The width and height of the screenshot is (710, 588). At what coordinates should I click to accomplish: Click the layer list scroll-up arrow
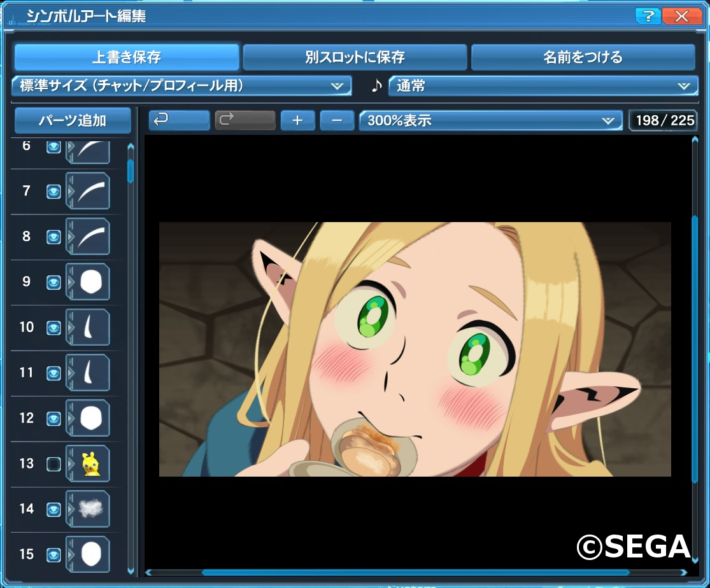[131, 146]
